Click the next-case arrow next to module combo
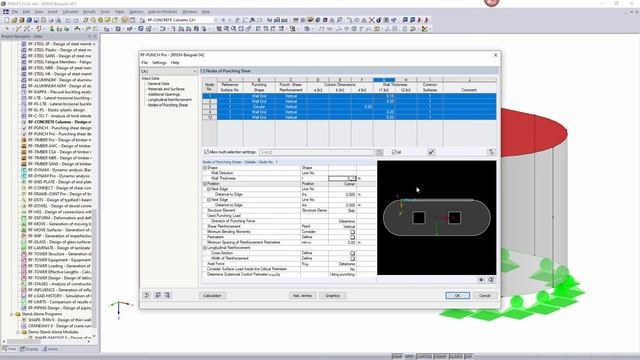Image resolution: width=640 pixels, height=360 pixels. (x=230, y=20)
